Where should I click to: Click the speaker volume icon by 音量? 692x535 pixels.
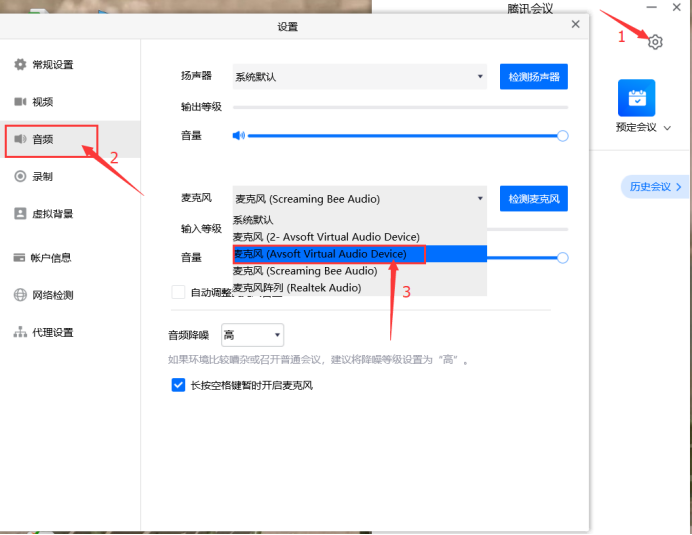click(x=238, y=136)
